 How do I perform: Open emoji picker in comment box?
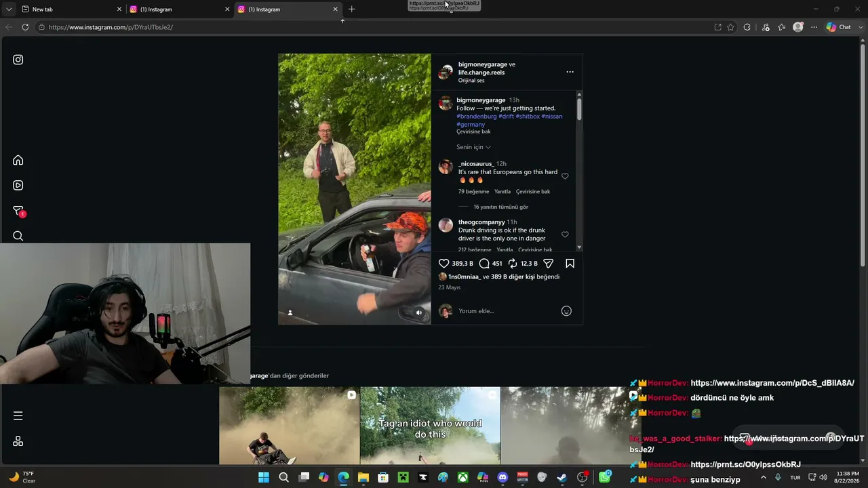pyautogui.click(x=566, y=311)
